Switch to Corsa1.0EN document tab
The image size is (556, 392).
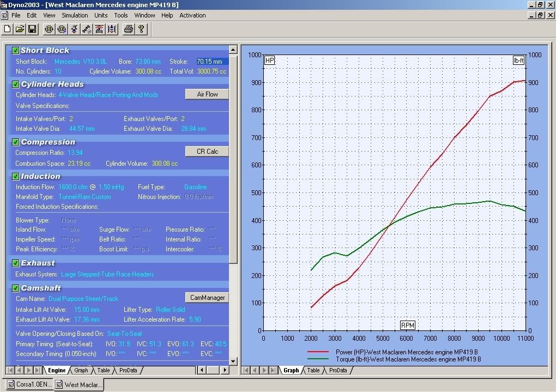(x=30, y=384)
